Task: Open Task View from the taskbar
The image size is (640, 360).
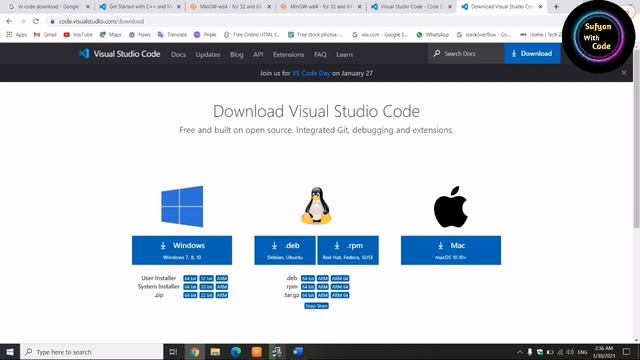Action: 173,352
